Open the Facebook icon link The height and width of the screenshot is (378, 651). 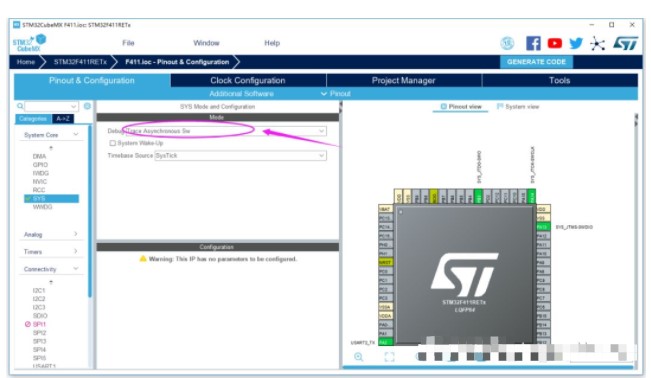pyautogui.click(x=533, y=43)
